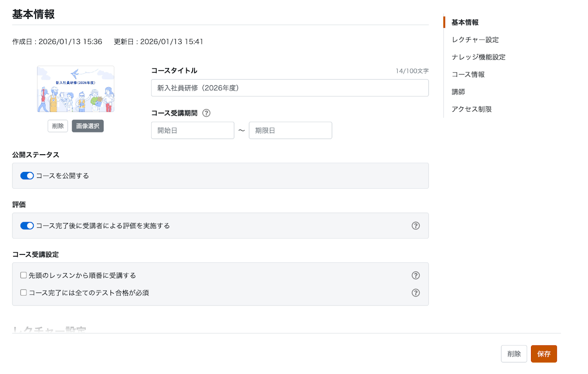Click the 期限日 date field
Screen dimensions: 588x374
tap(290, 130)
